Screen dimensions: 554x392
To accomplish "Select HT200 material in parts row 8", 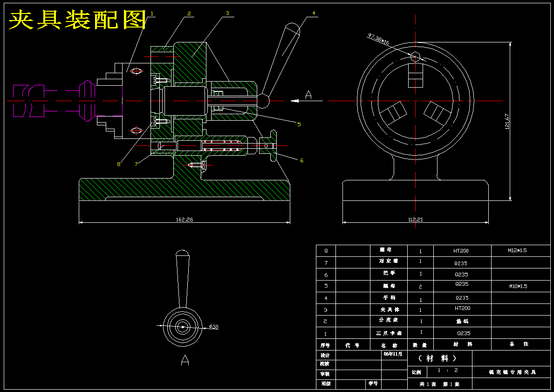I will point(461,251).
